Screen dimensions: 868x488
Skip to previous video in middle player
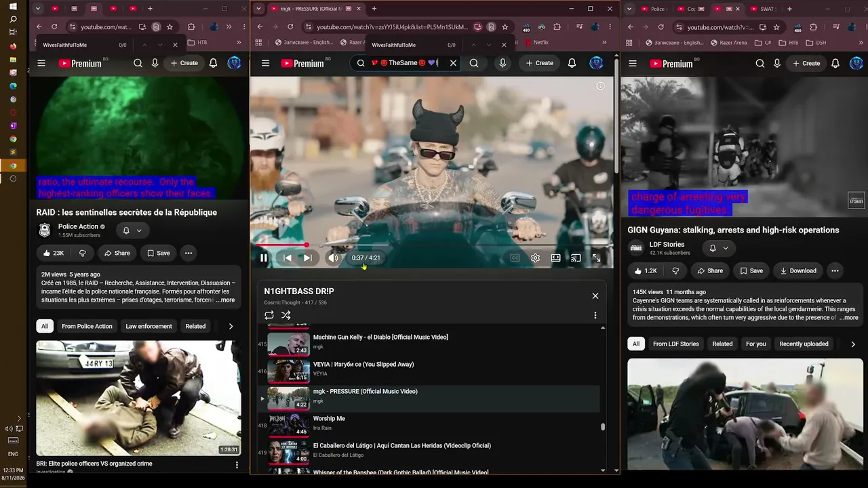tap(288, 258)
